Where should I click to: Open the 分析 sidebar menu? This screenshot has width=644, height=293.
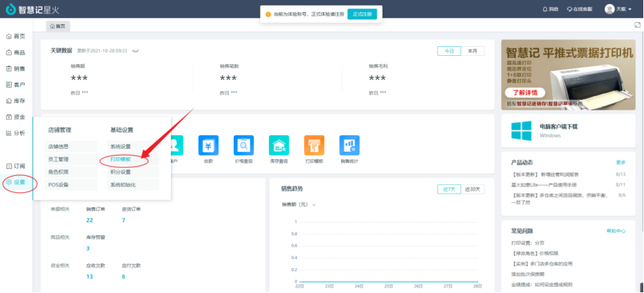(16, 133)
